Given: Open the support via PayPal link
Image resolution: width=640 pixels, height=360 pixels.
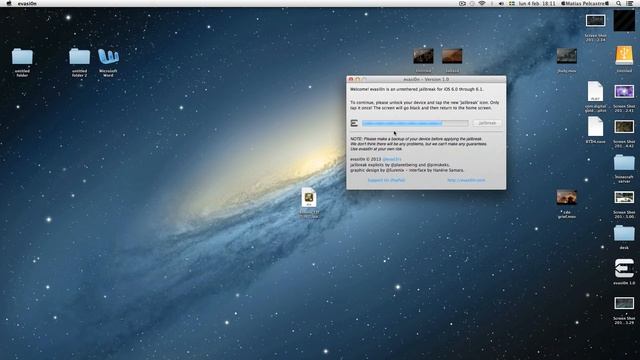Looking at the screenshot, I should point(386,180).
